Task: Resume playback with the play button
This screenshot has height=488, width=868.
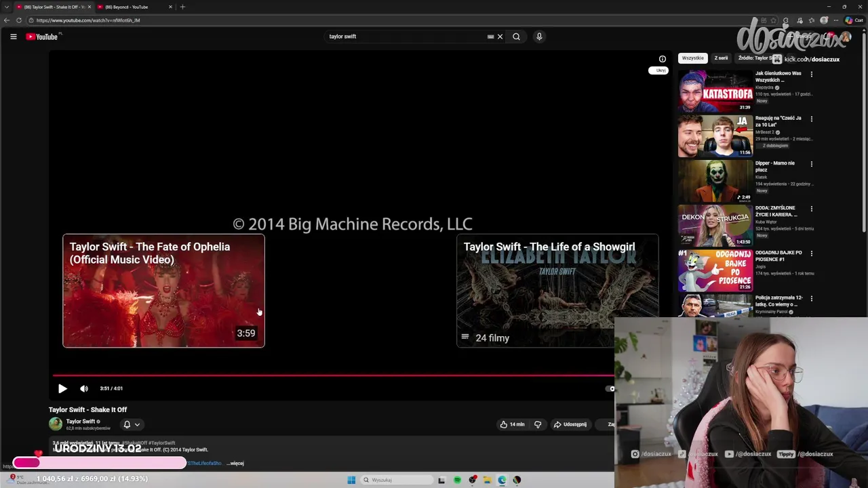Action: (x=62, y=388)
